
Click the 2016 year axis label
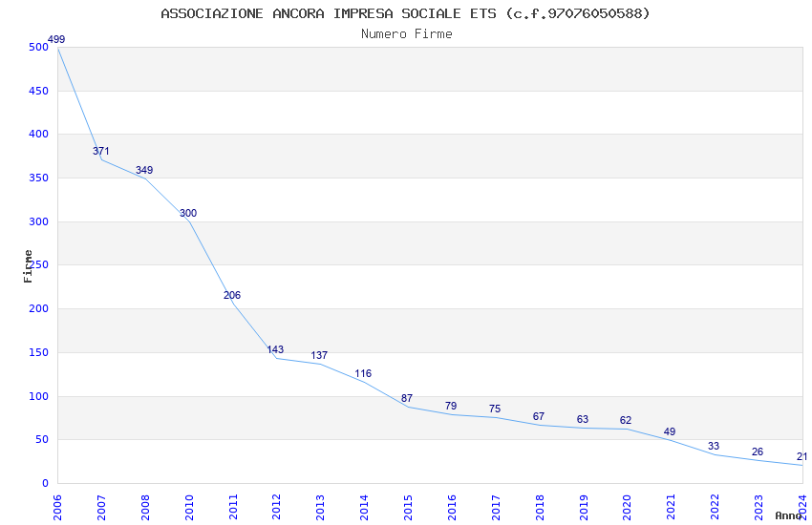(x=452, y=508)
